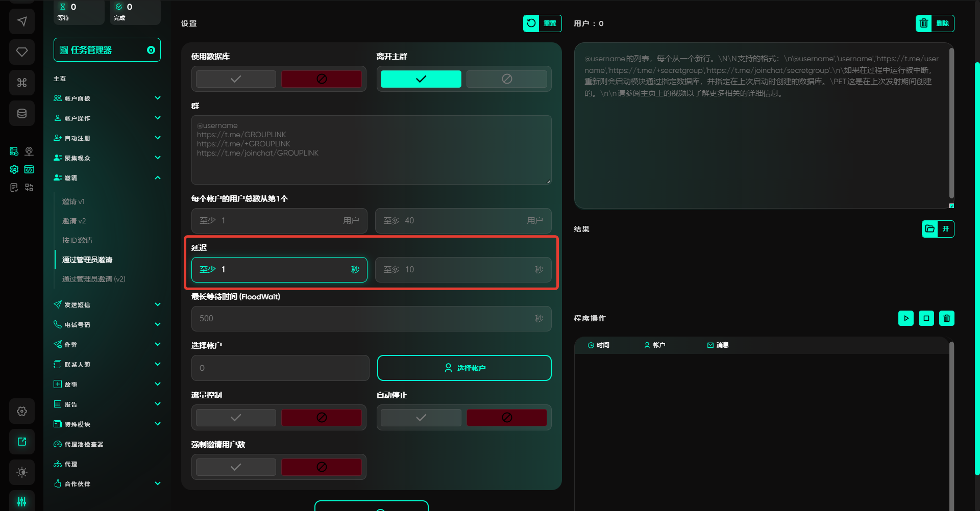Click the 重置 reset button
980x511 pixels.
click(542, 23)
